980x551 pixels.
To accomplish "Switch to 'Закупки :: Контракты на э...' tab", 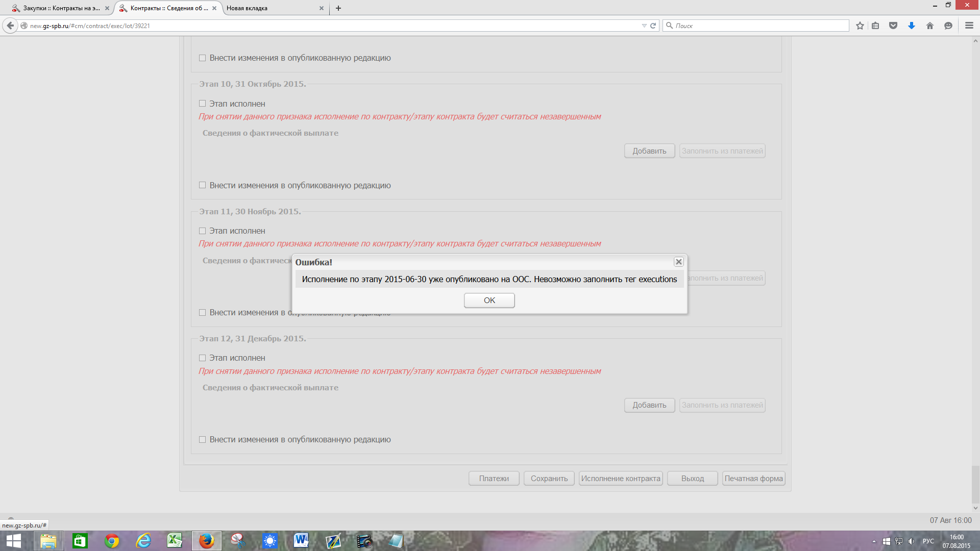I will click(61, 8).
